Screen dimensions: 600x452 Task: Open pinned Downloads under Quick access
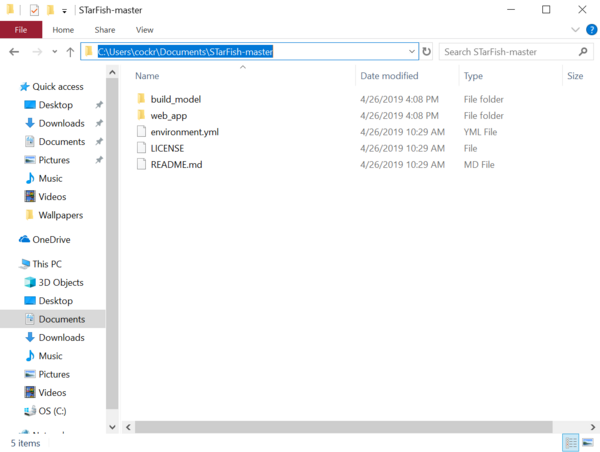(62, 123)
